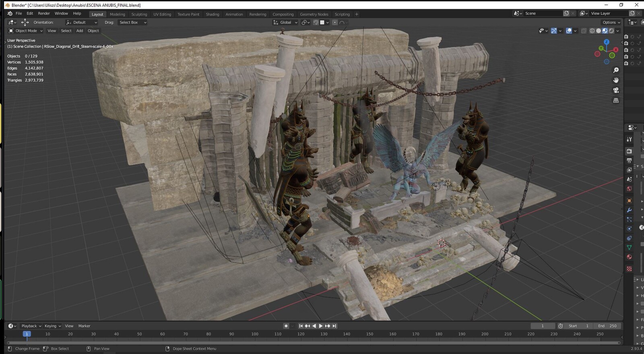
Task: Open the Global transform orientation dropdown
Action: [x=285, y=23]
